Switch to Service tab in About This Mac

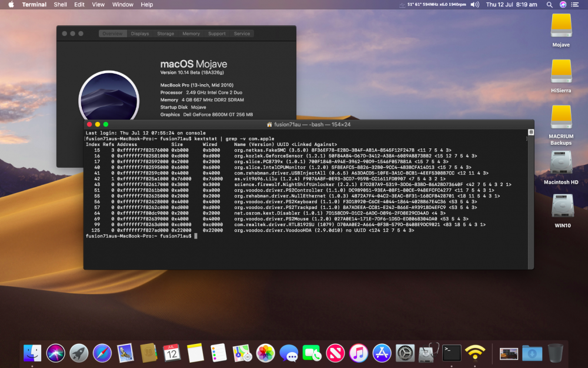(x=242, y=34)
